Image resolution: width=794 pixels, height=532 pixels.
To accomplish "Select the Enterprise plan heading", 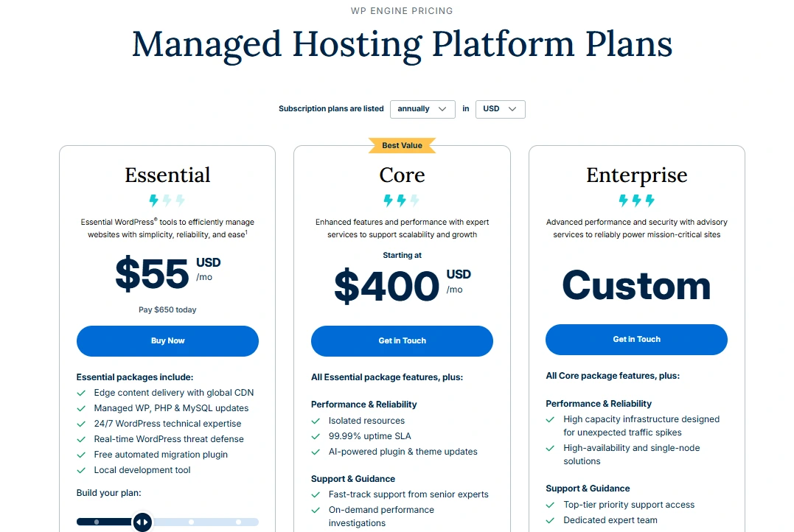I will [x=636, y=175].
